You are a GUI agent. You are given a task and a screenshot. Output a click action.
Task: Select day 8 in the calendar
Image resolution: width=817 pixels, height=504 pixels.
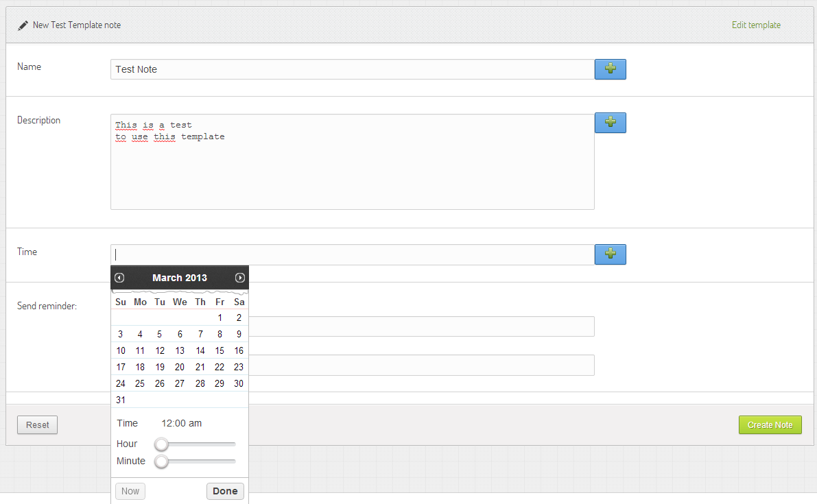point(220,334)
